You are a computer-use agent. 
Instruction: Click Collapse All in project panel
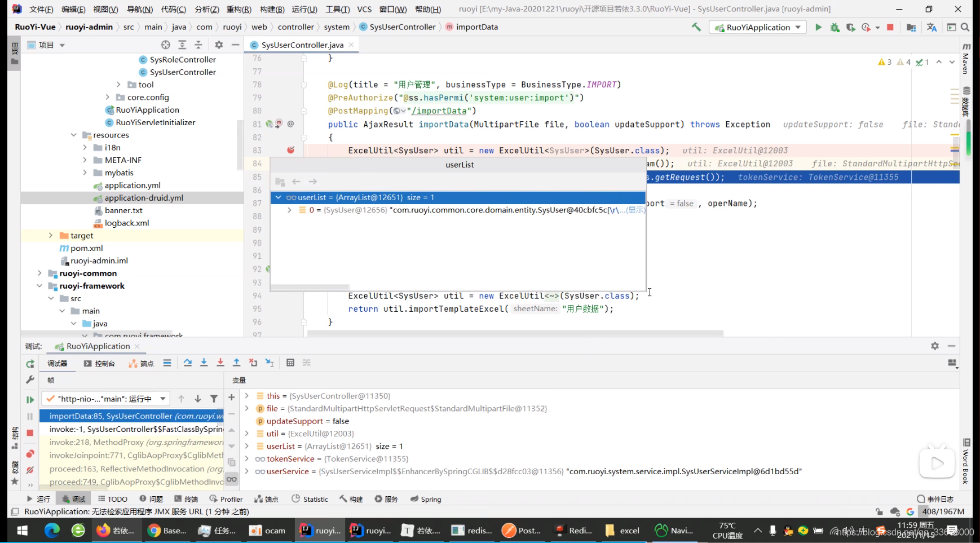(198, 45)
